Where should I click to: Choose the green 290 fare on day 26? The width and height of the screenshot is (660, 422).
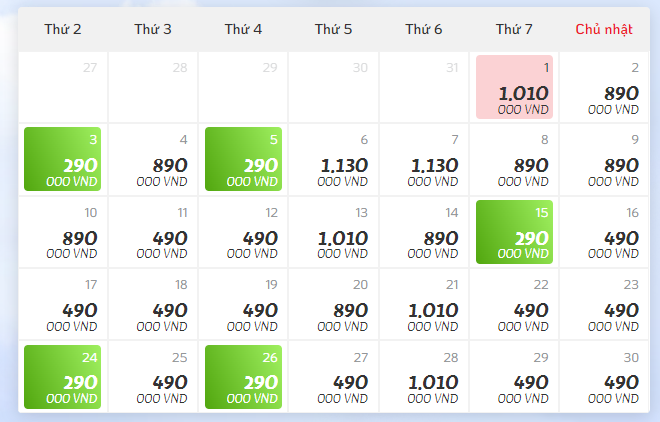point(243,377)
